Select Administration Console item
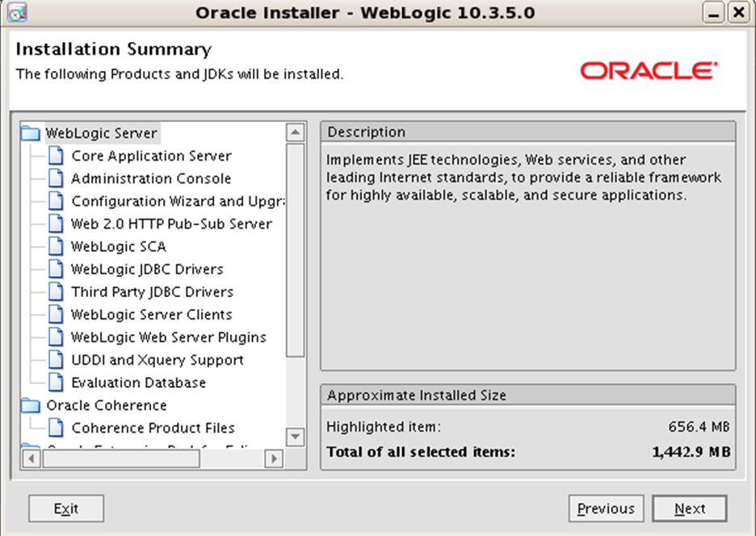The height and width of the screenshot is (536, 756). point(151,178)
